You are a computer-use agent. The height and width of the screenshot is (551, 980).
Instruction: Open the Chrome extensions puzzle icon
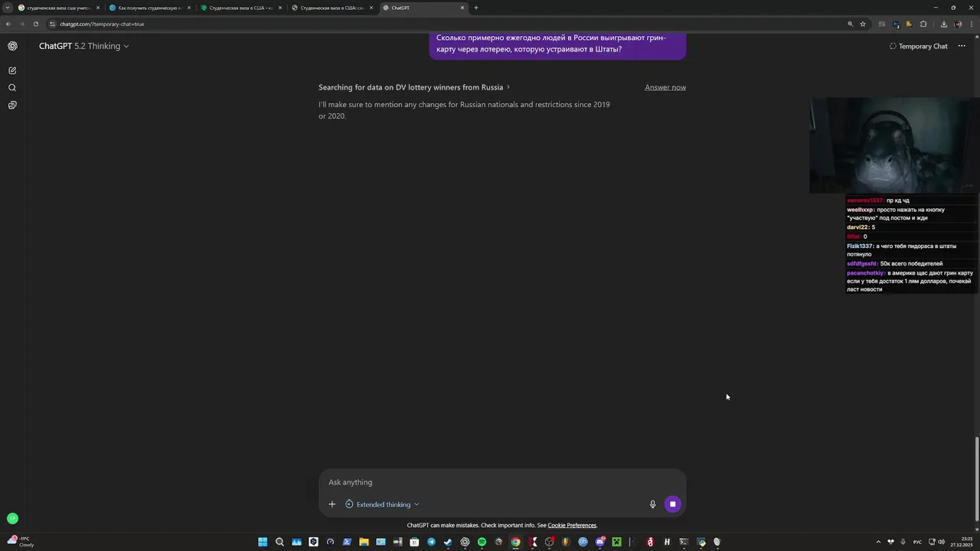923,24
